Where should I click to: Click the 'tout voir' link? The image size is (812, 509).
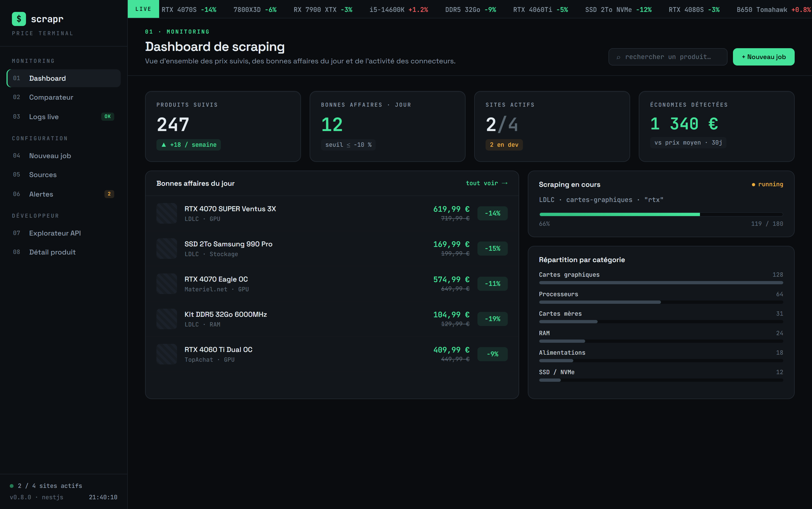point(487,183)
